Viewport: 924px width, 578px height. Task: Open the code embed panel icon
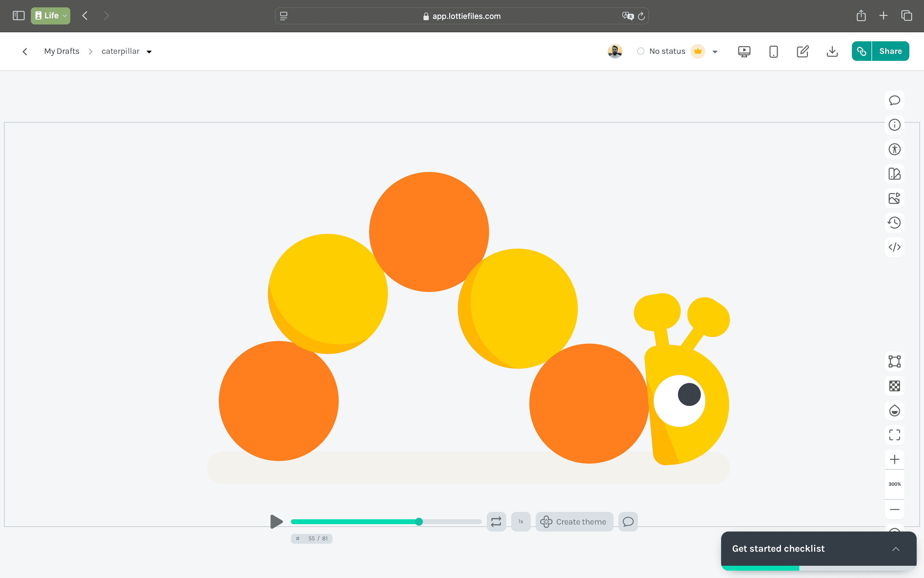(894, 247)
